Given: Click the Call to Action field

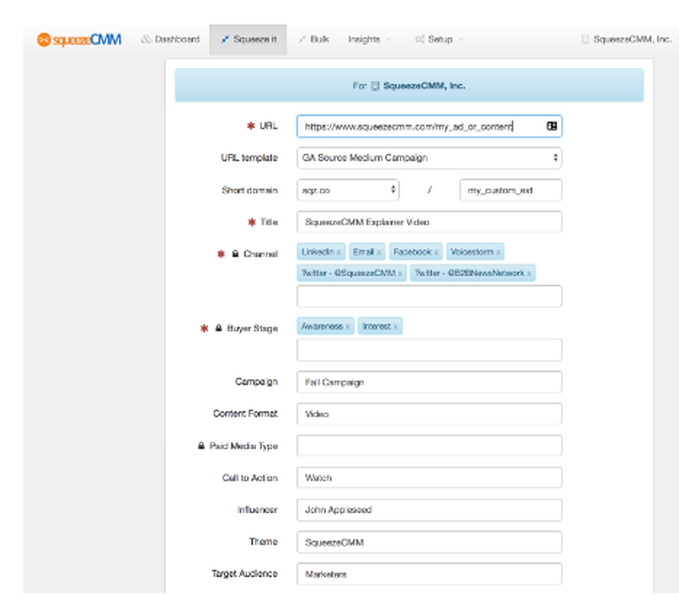Looking at the screenshot, I should tap(429, 478).
